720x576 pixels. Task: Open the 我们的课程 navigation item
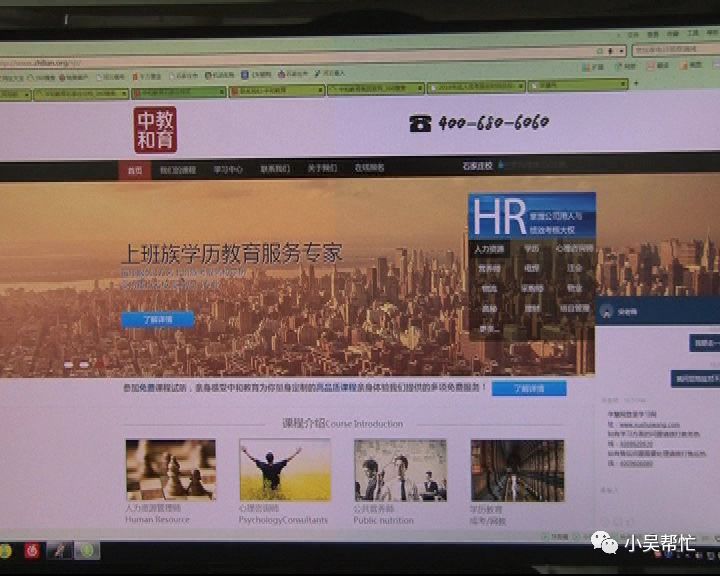[x=178, y=170]
